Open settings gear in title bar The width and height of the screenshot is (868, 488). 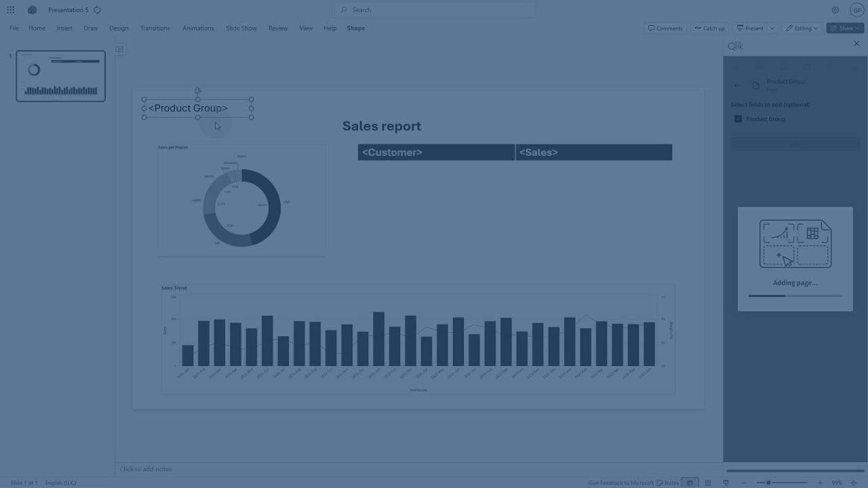[835, 10]
